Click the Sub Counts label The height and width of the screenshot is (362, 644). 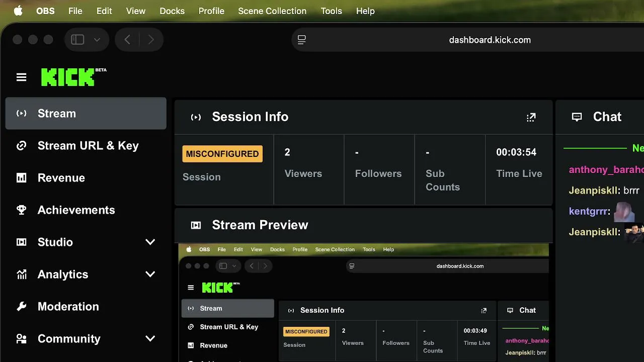pyautogui.click(x=443, y=180)
